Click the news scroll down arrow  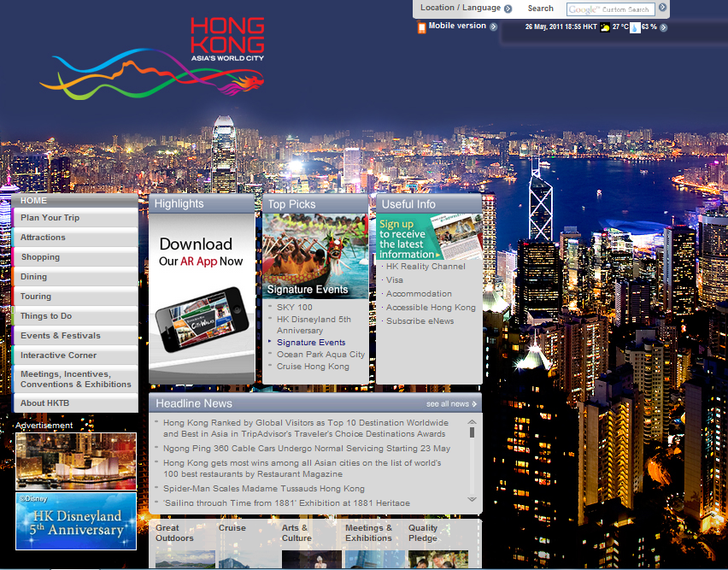coord(472,499)
